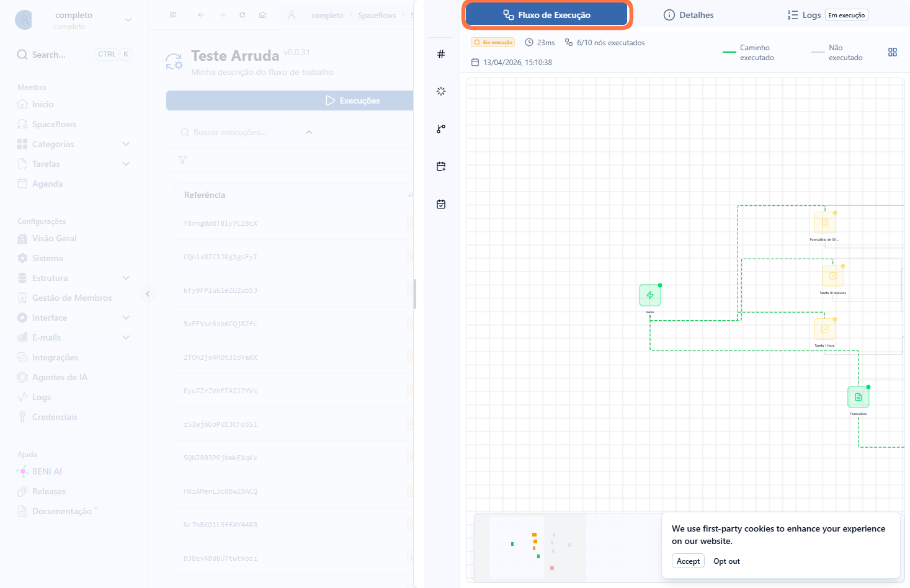Click the hash (#) icon in the side strip
The width and height of the screenshot is (910, 588).
click(441, 54)
